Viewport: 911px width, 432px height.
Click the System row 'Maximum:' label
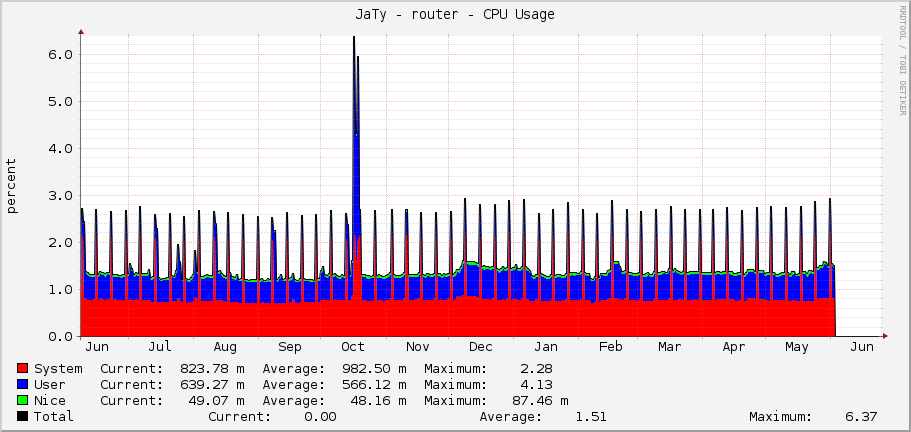tap(456, 369)
